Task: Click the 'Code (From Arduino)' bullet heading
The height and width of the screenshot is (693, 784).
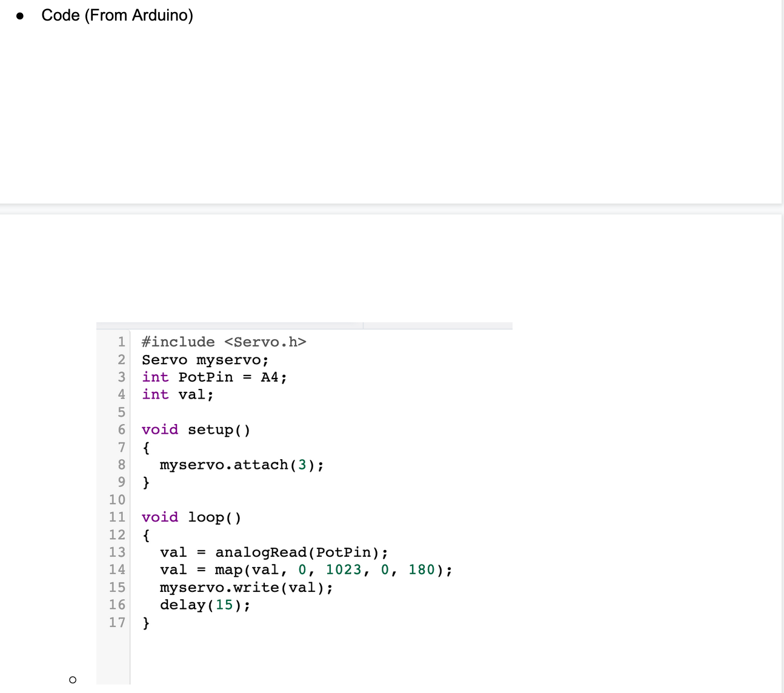Action: click(117, 15)
